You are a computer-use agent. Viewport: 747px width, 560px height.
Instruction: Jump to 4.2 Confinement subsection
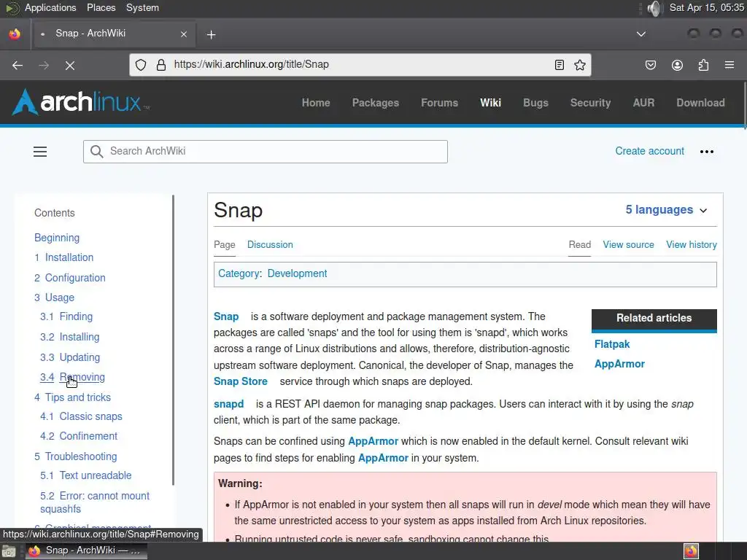click(x=79, y=436)
